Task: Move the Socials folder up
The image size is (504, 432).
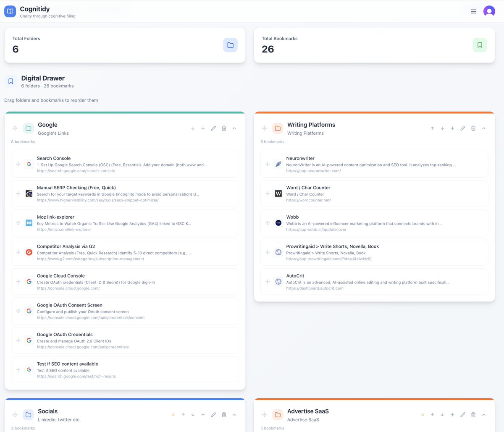Action: tap(183, 415)
